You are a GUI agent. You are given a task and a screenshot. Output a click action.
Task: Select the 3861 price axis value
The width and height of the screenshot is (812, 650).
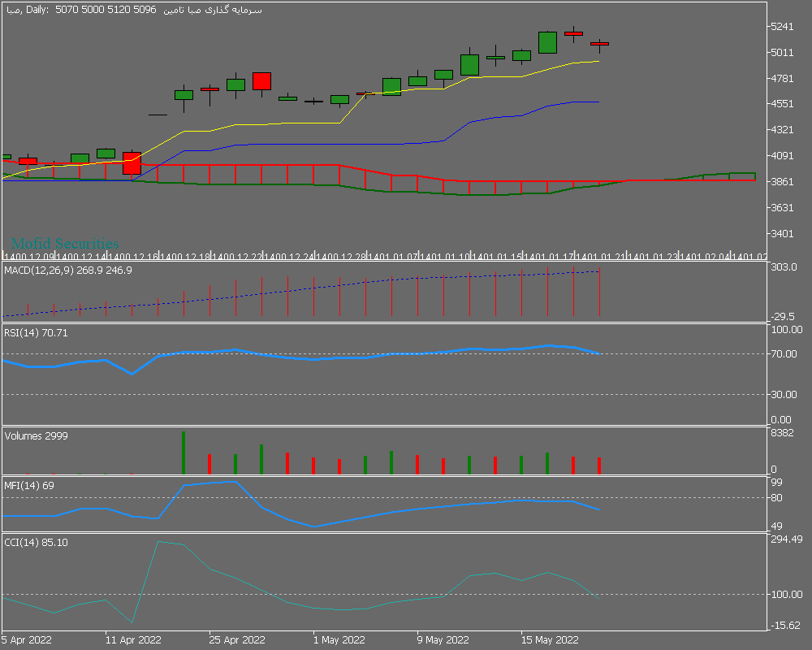782,182
